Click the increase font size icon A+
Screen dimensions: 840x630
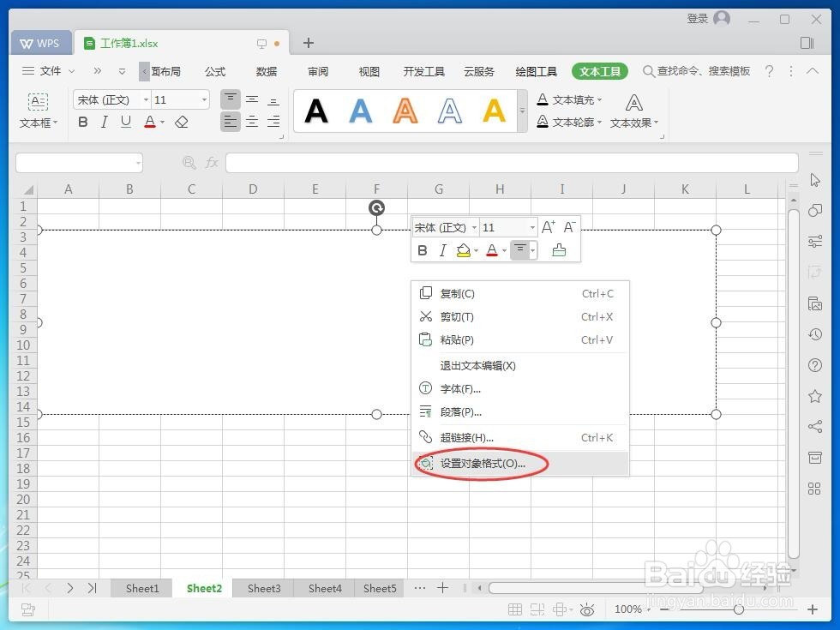click(548, 227)
